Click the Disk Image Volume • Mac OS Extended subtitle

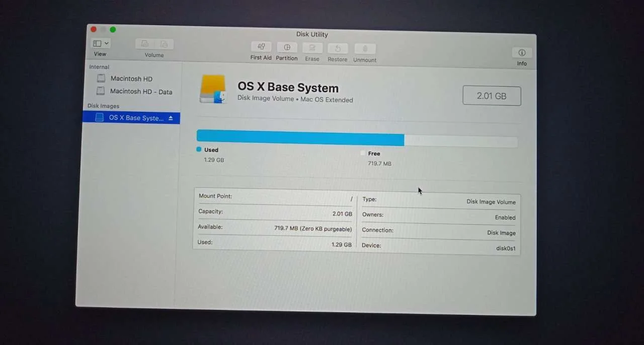[295, 99]
